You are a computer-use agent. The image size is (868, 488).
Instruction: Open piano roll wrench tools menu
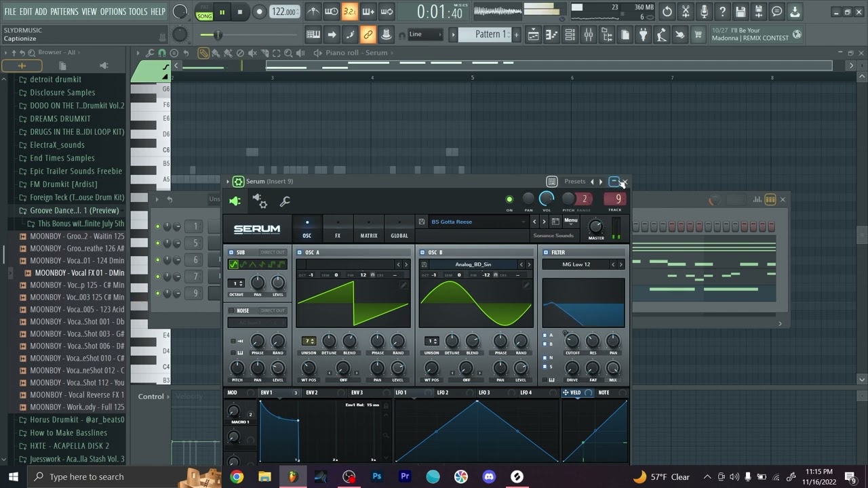click(151, 53)
